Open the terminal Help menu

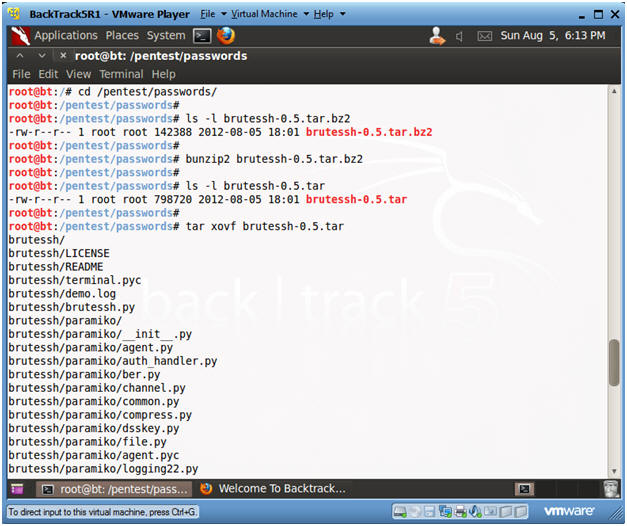pyautogui.click(x=164, y=74)
